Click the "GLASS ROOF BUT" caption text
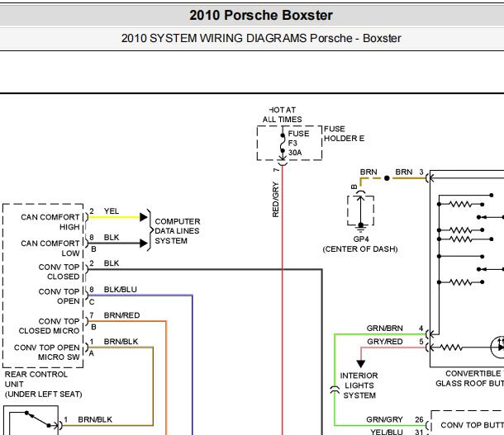This screenshot has height=435, width=504. 469,383
